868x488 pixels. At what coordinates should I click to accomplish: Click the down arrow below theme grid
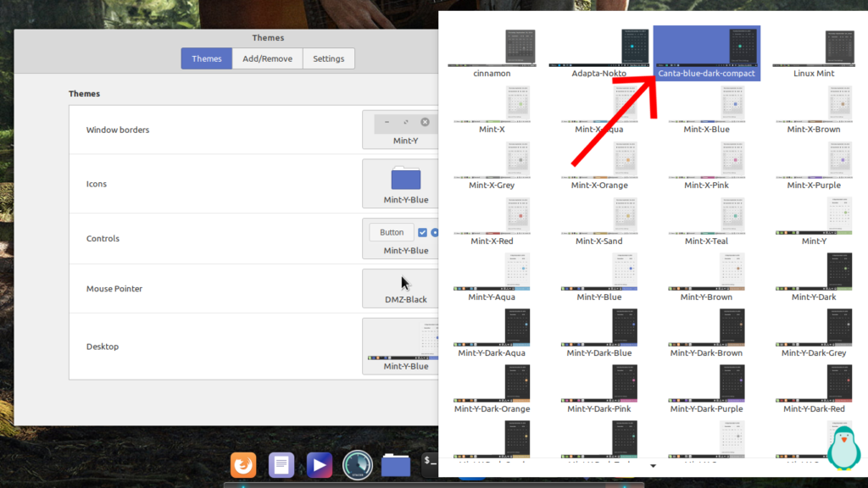(x=654, y=466)
